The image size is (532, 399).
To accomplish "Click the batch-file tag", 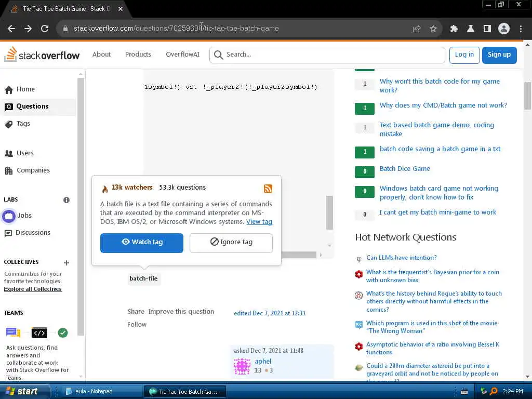I will (x=143, y=278).
